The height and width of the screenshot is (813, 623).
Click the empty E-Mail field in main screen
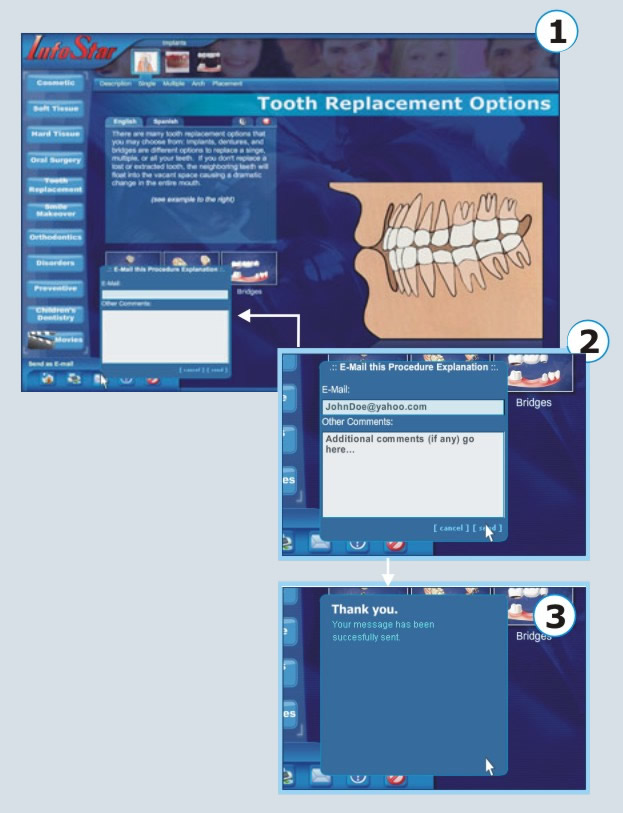click(165, 295)
